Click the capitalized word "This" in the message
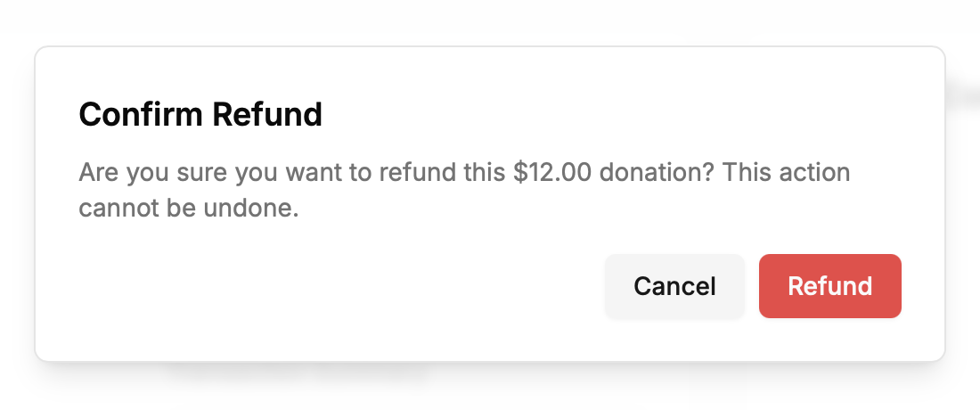The height and width of the screenshot is (410, 980). 748,172
